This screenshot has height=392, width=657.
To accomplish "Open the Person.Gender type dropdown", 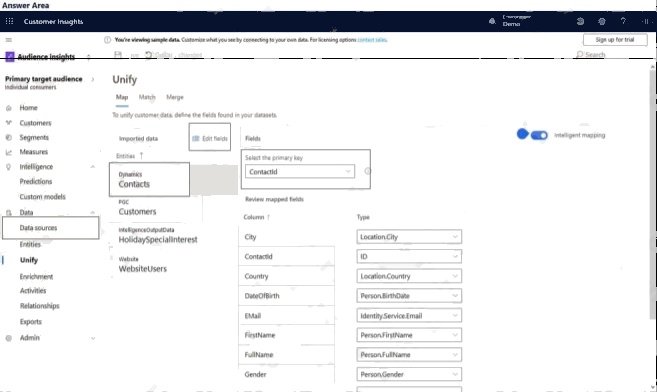I will 409,374.
